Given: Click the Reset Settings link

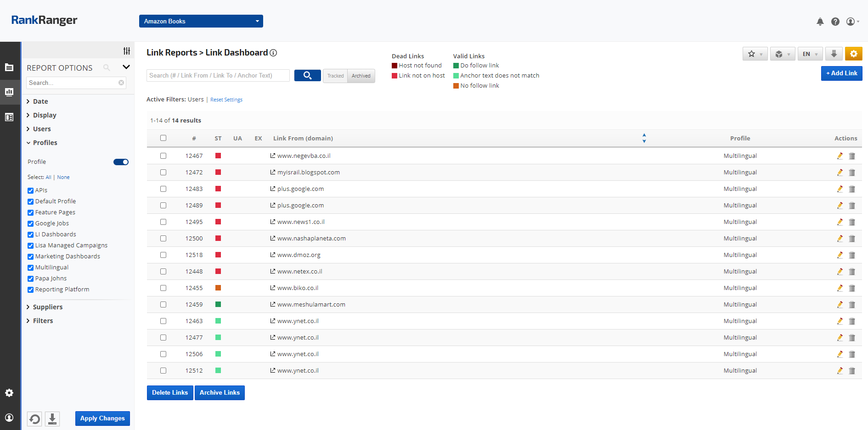Looking at the screenshot, I should (226, 100).
